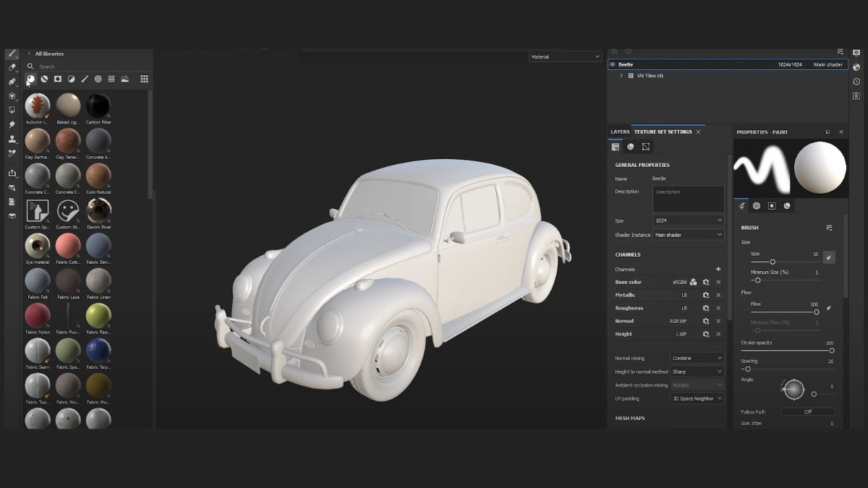Screen dimensions: 868x488
Task: Open Log panel document icon
Action: point(856,96)
